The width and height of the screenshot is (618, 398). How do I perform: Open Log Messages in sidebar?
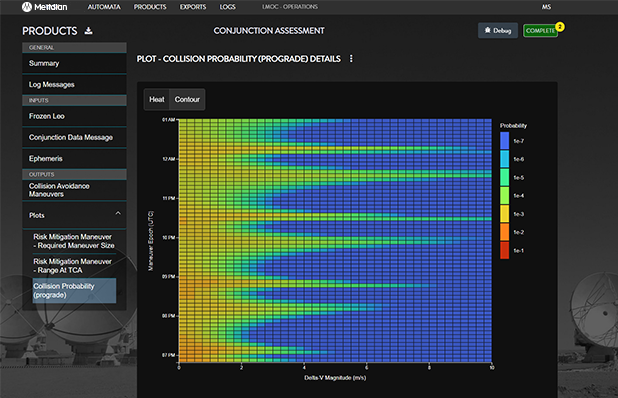[x=74, y=84]
